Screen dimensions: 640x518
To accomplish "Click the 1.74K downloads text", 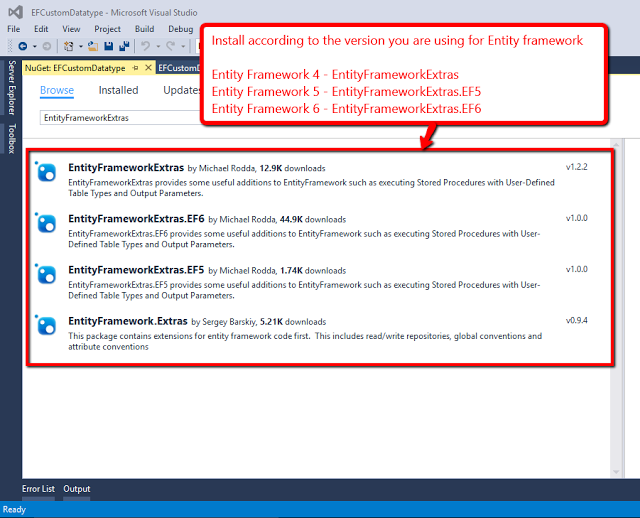I will [313, 271].
